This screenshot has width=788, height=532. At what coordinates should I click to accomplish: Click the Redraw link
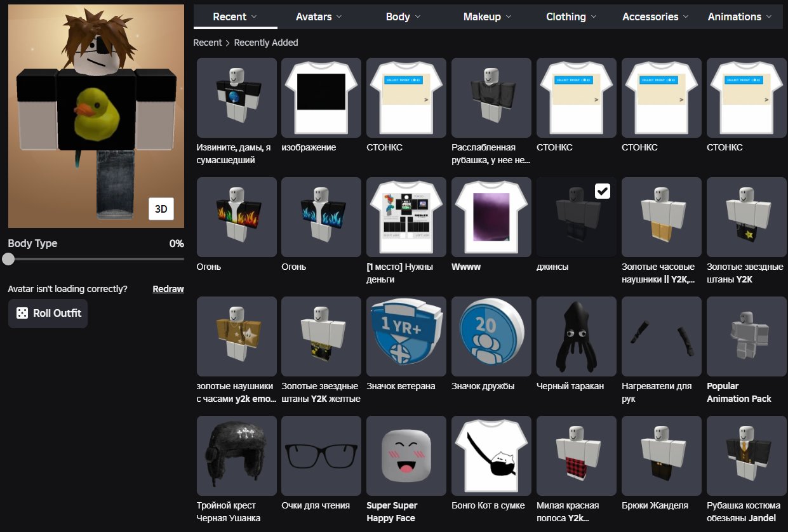coord(168,289)
